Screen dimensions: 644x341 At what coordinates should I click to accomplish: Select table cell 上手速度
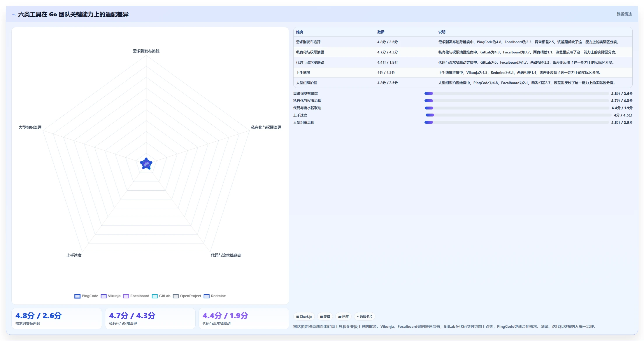pos(303,73)
